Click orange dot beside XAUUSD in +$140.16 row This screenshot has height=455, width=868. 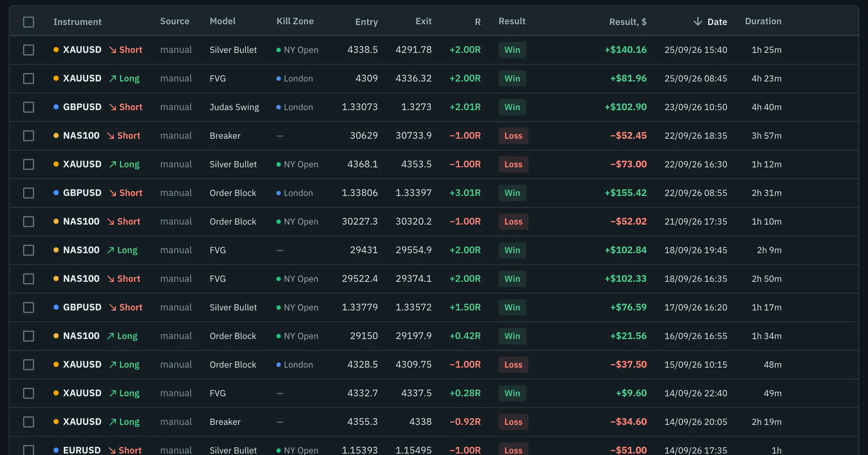pyautogui.click(x=56, y=49)
